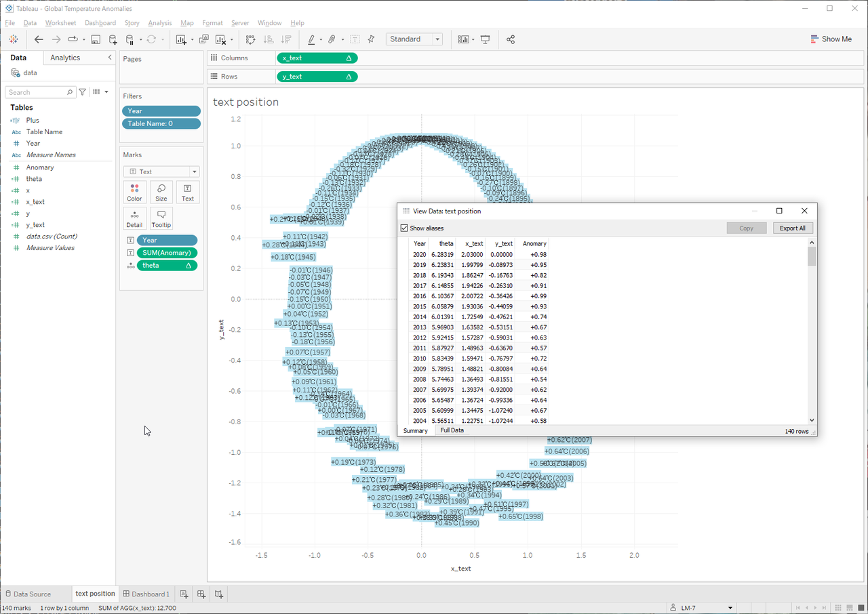
Task: Toggle the Show aliases checkbox
Action: click(405, 228)
